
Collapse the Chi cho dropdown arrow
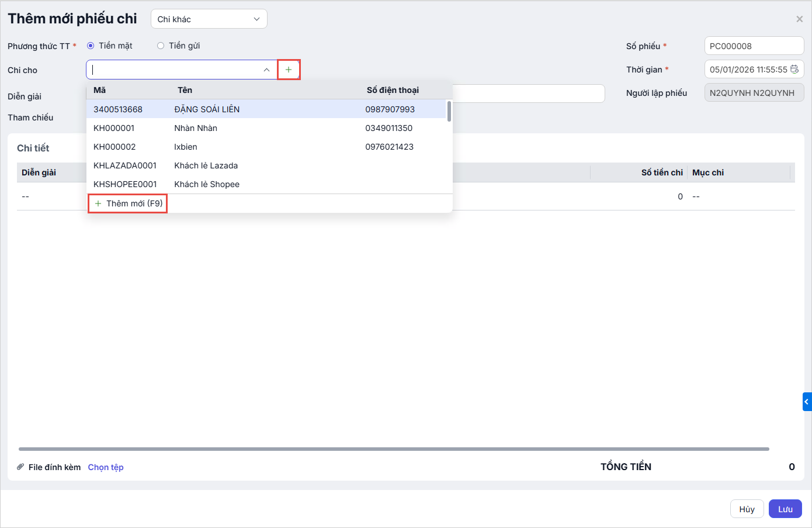click(266, 70)
